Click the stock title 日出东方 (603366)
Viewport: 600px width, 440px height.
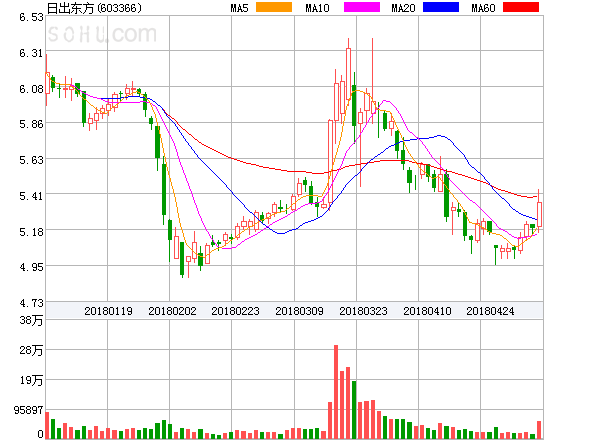tap(94, 8)
